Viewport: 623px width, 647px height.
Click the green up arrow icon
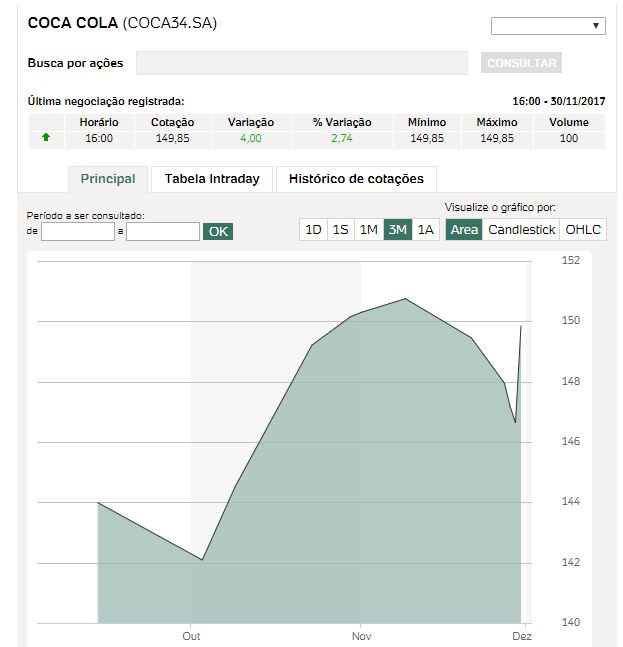coord(46,137)
